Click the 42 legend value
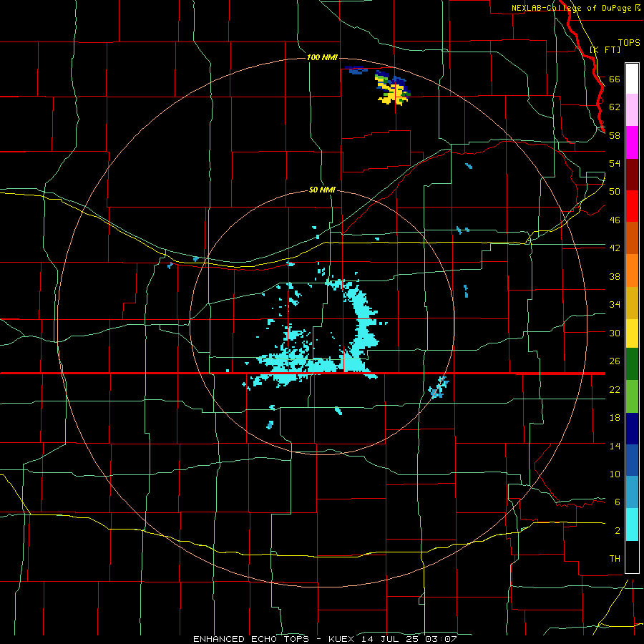The image size is (644, 644). [x=615, y=248]
